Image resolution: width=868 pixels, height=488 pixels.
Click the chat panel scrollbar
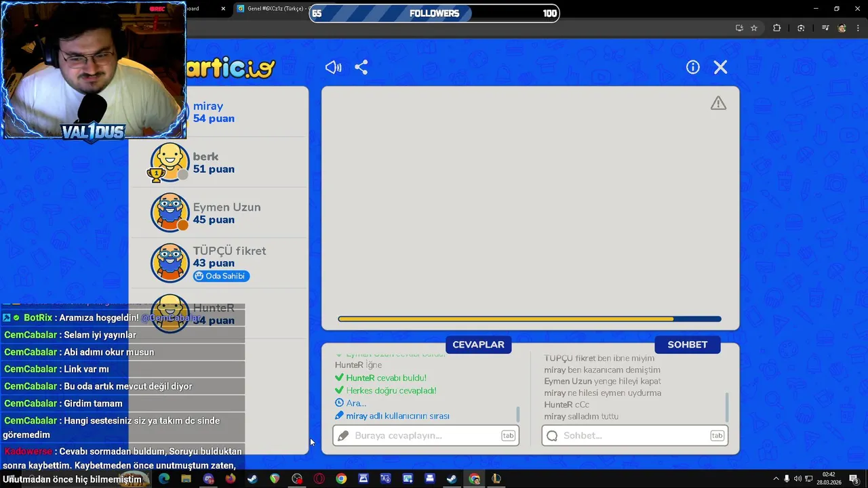pos(727,407)
